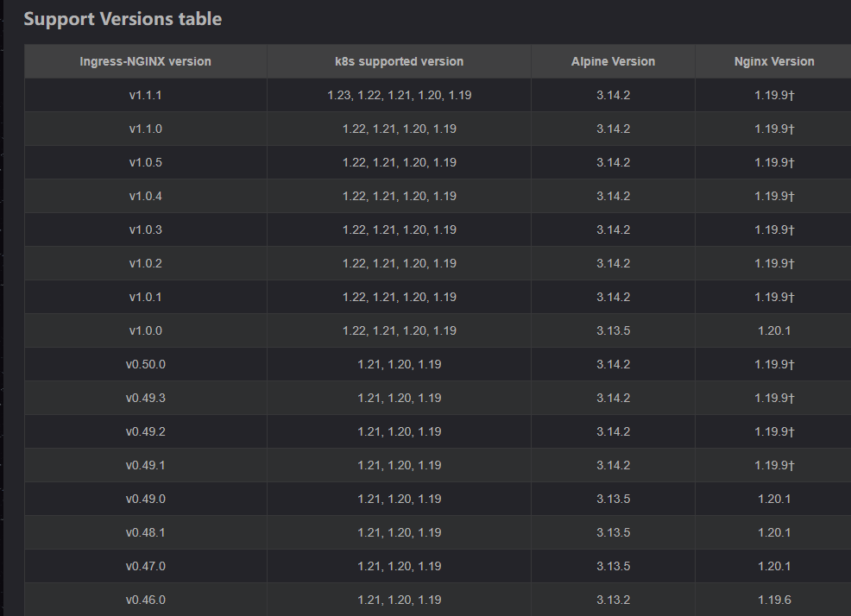851x616 pixels.
Task: Click the v0.48.1 version cell
Action: 145,532
